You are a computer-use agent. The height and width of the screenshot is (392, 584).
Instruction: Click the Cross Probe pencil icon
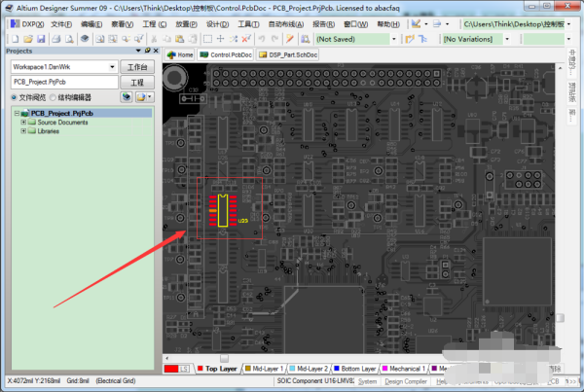290,39
